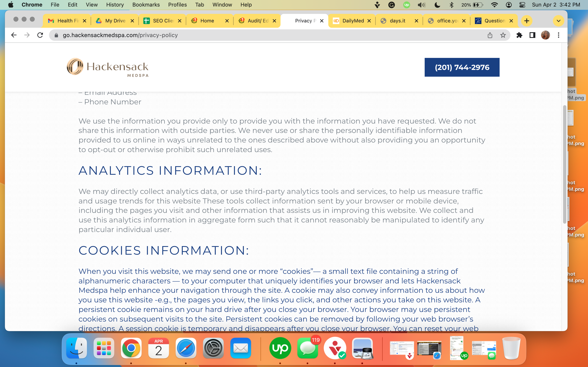Call the (201) 744-2976 phone button
The image size is (588, 367).
tap(462, 67)
